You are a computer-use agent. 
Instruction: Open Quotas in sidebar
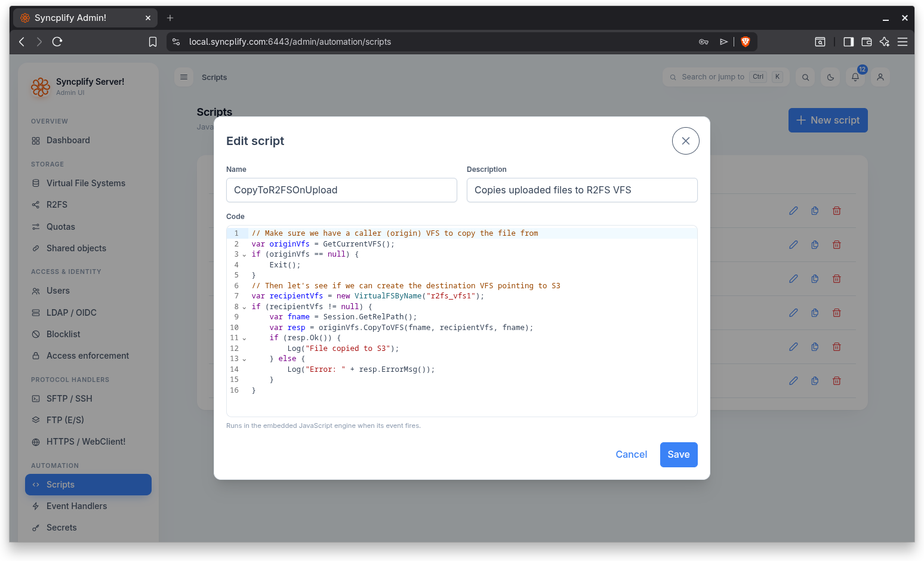pos(88,227)
